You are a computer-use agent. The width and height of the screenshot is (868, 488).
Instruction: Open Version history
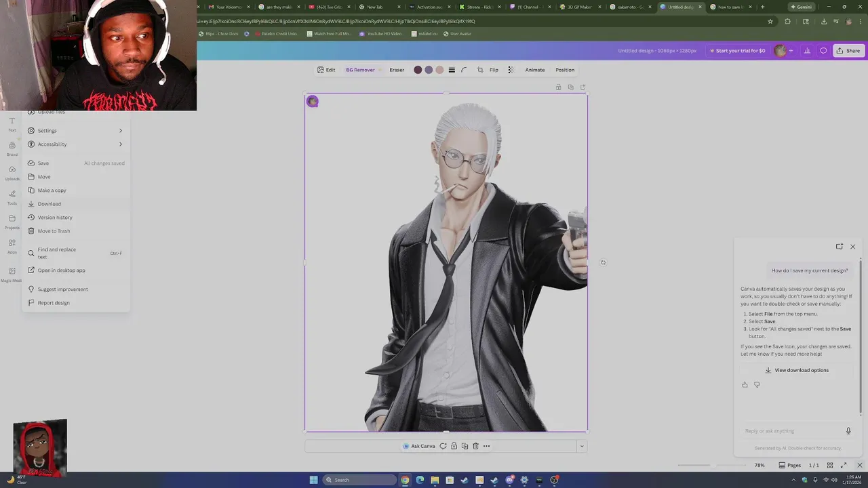tap(75, 218)
